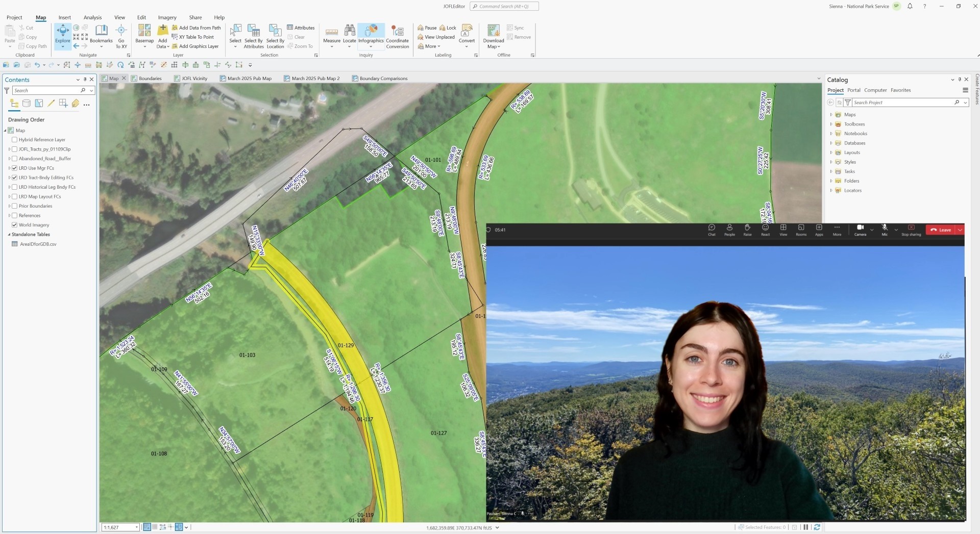The height and width of the screenshot is (534, 980).
Task: Switch to Boundary Comparisons view tab
Action: click(380, 79)
